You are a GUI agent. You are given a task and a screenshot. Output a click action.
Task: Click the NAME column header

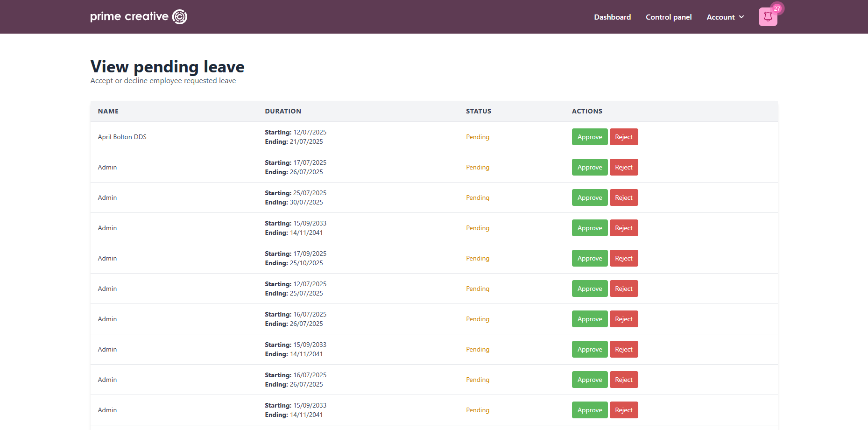(x=108, y=111)
